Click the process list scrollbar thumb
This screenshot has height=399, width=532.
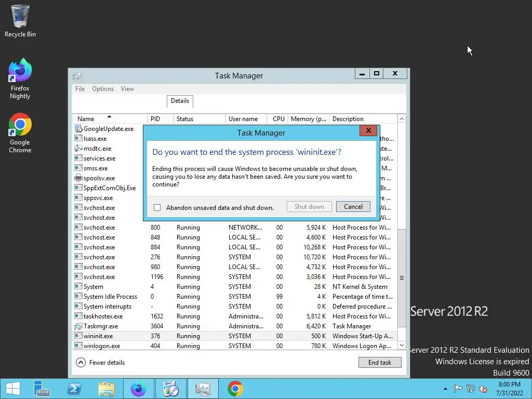(402, 278)
